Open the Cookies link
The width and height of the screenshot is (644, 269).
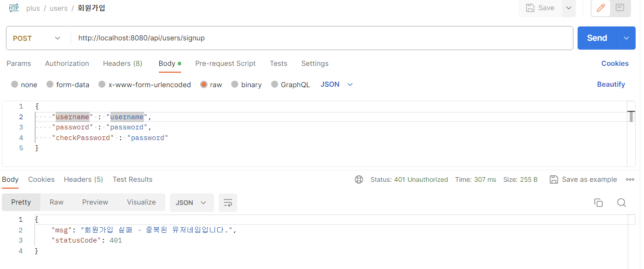tap(615, 64)
